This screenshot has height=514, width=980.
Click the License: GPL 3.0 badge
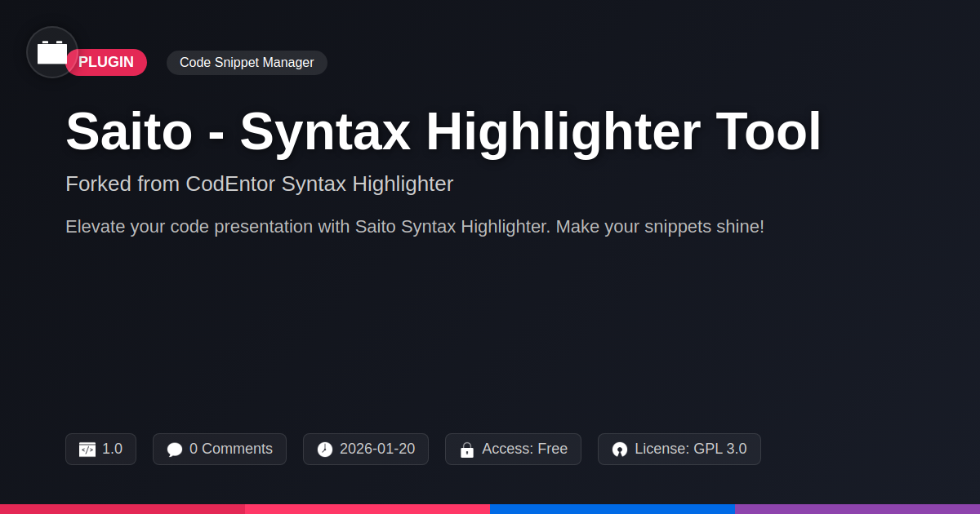pos(679,449)
